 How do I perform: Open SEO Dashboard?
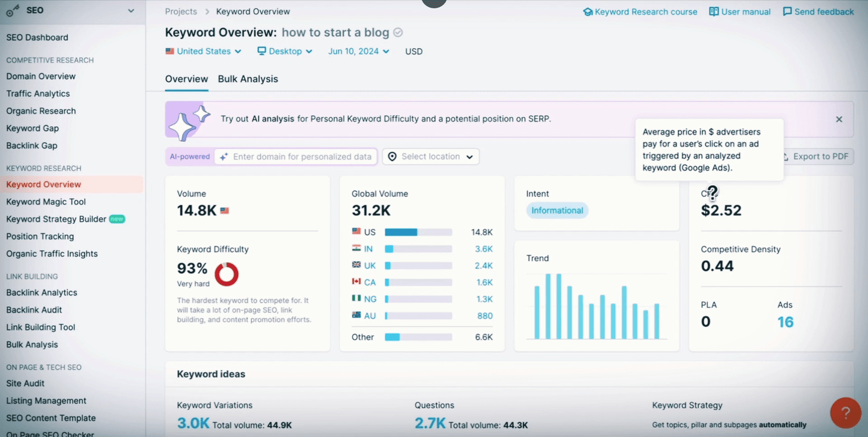37,37
